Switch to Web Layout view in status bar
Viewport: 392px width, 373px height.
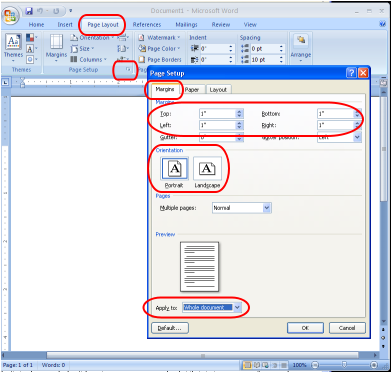[x=265, y=365]
